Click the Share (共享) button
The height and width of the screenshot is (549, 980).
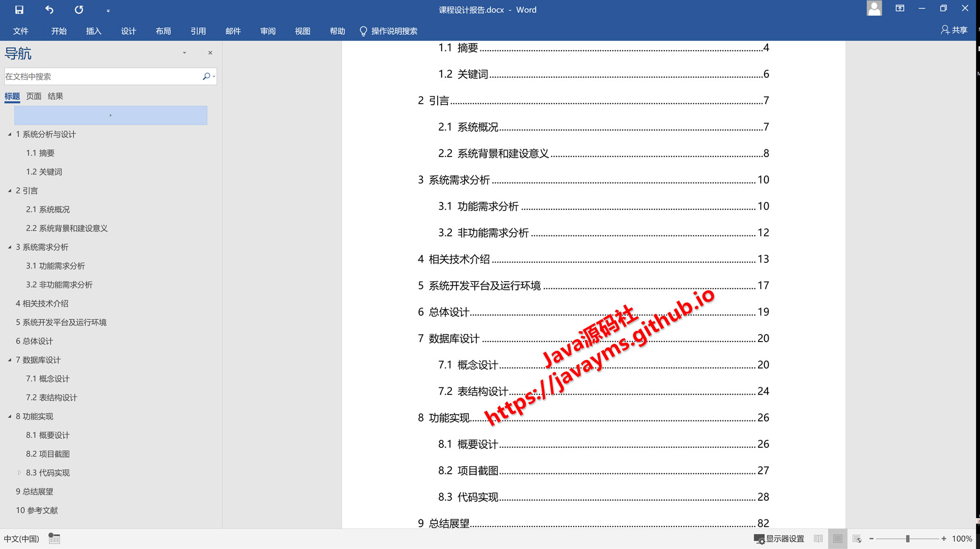click(954, 30)
